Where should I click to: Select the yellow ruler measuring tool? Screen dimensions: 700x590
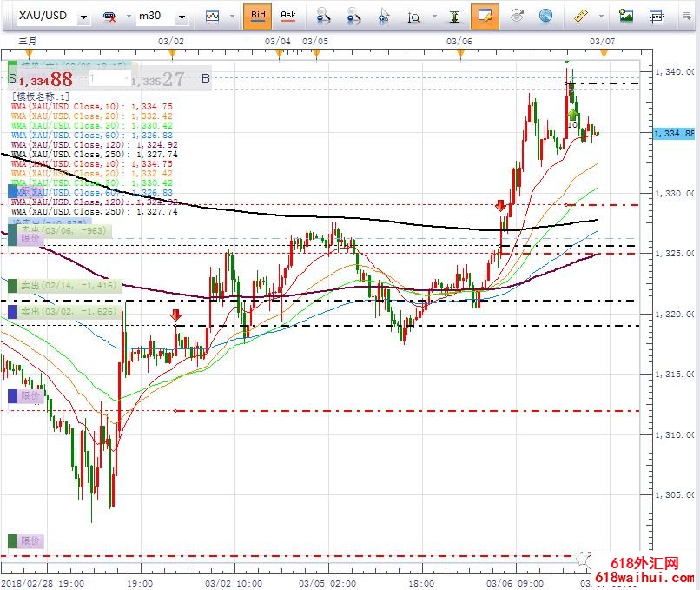click(x=583, y=16)
